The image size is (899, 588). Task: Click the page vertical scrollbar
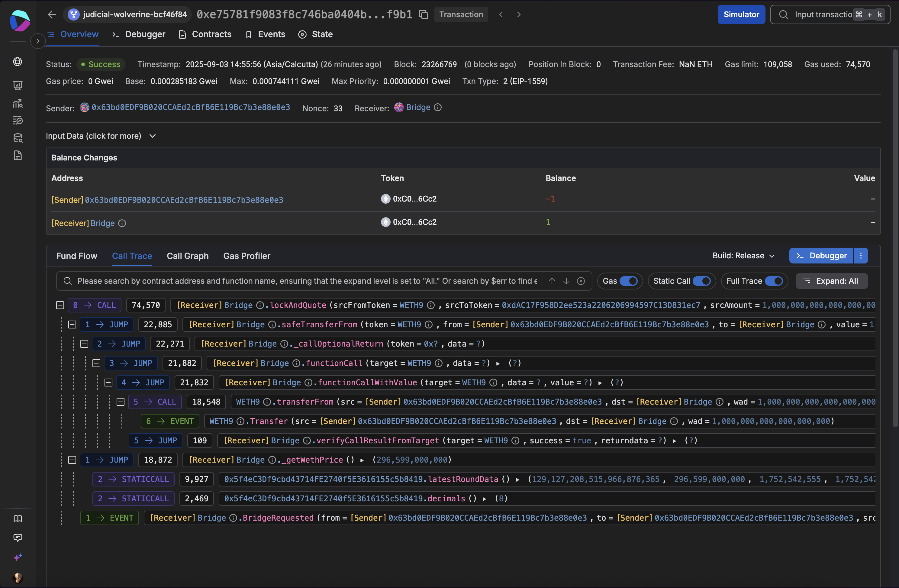point(895,238)
